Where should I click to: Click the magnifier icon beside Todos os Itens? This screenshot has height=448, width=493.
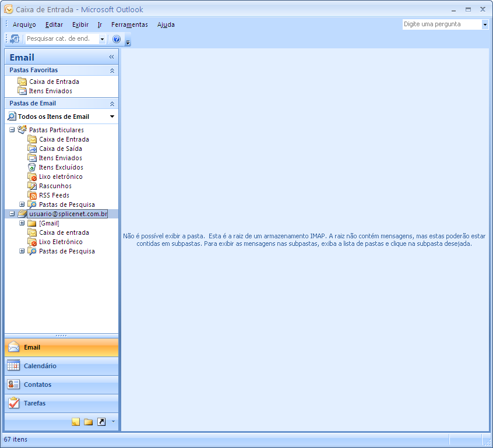(x=12, y=116)
